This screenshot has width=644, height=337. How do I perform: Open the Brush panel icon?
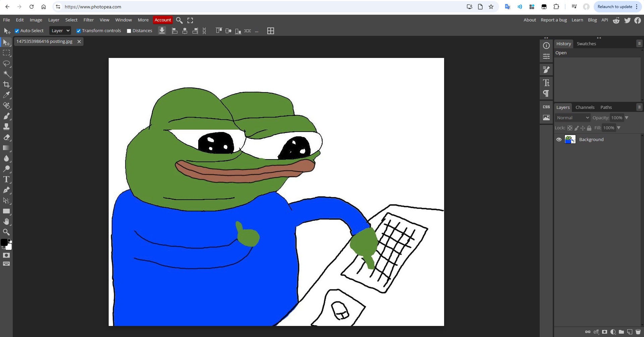[546, 70]
